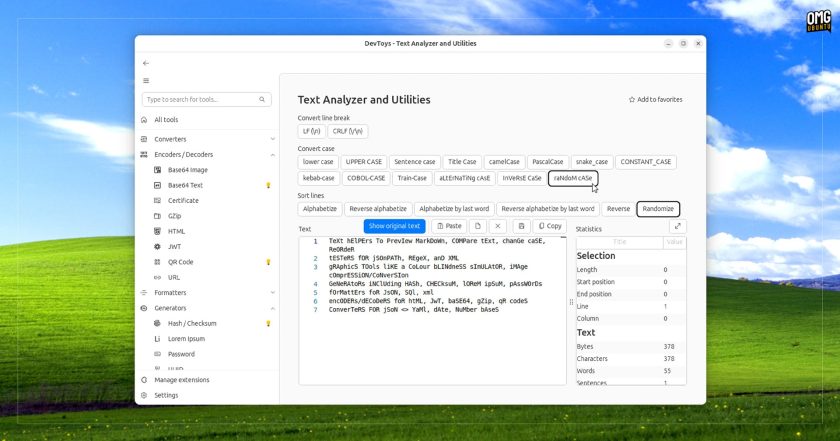Click the Reverse sort button
840x441 pixels.
[618, 209]
